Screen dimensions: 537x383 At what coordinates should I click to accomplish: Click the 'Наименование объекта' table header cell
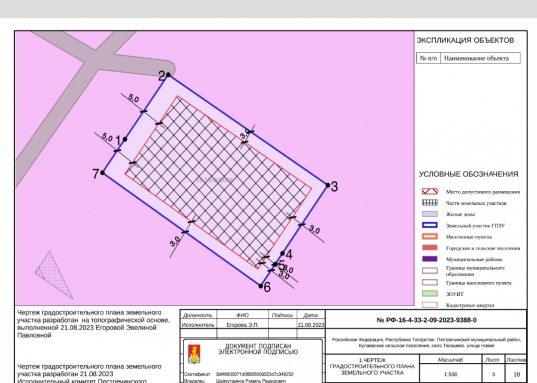click(480, 58)
